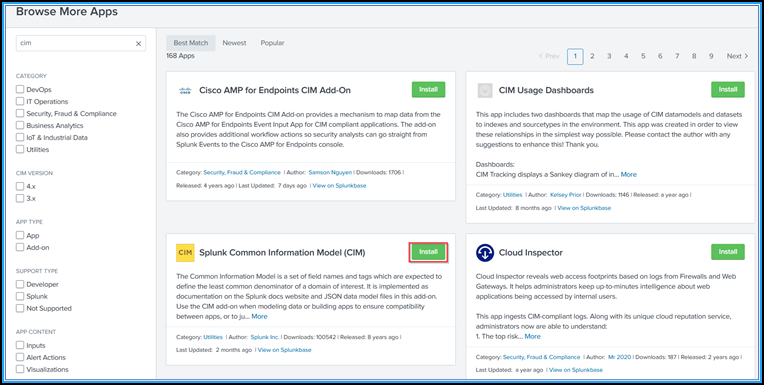Open author Mr 2020 link
This screenshot has width=764, height=385.
[619, 357]
